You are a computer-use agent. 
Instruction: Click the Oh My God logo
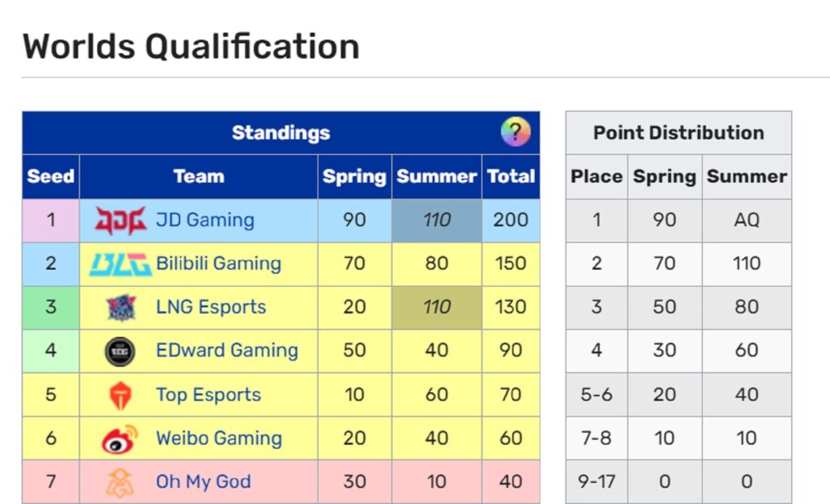tap(119, 482)
